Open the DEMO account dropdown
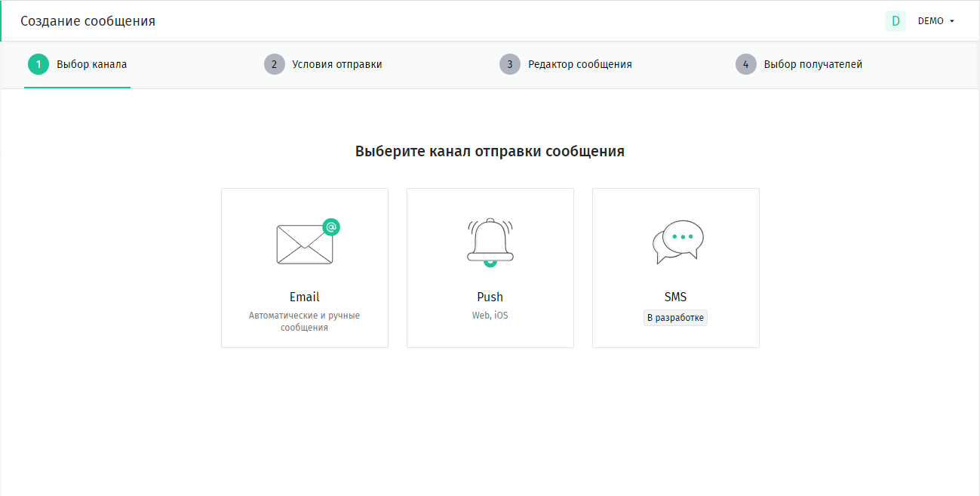Image resolution: width=980 pixels, height=496 pixels. coord(936,21)
